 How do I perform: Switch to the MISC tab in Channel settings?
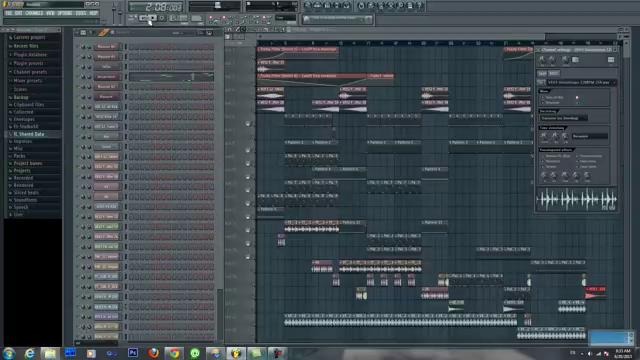[554, 73]
